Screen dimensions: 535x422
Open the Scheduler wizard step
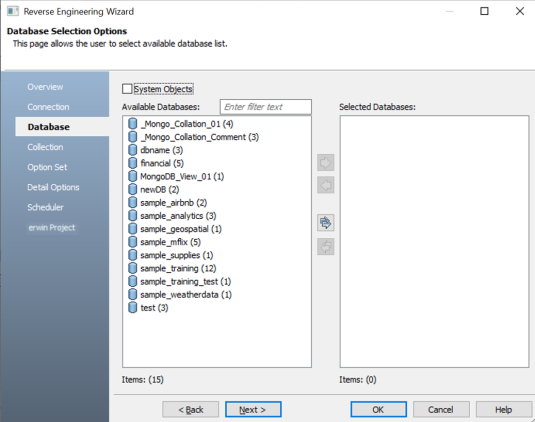pyautogui.click(x=45, y=207)
